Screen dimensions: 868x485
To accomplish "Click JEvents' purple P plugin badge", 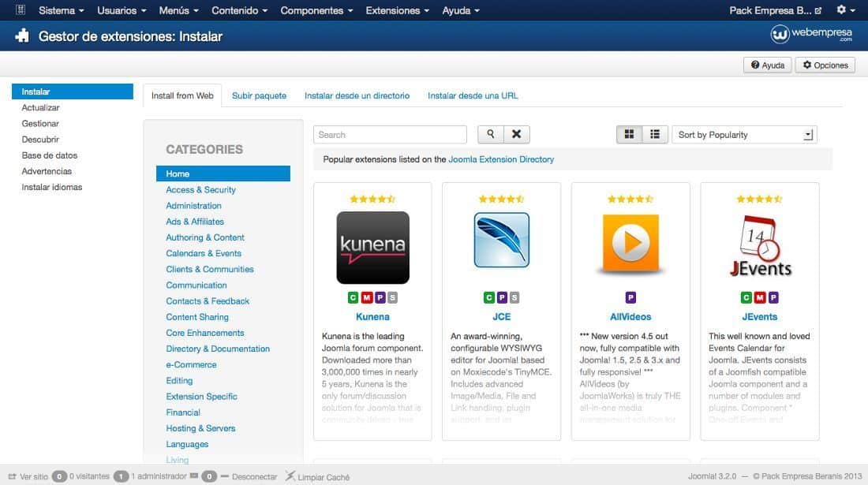I will click(x=773, y=297).
